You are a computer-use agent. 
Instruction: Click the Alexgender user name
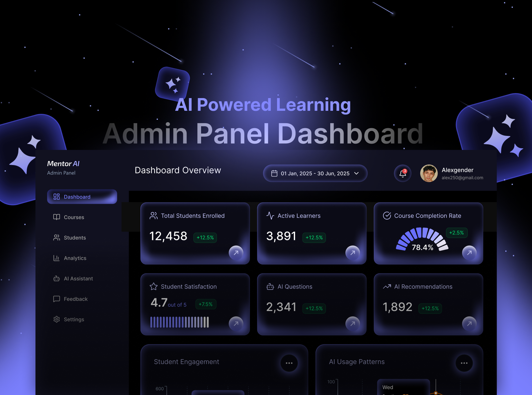457,170
